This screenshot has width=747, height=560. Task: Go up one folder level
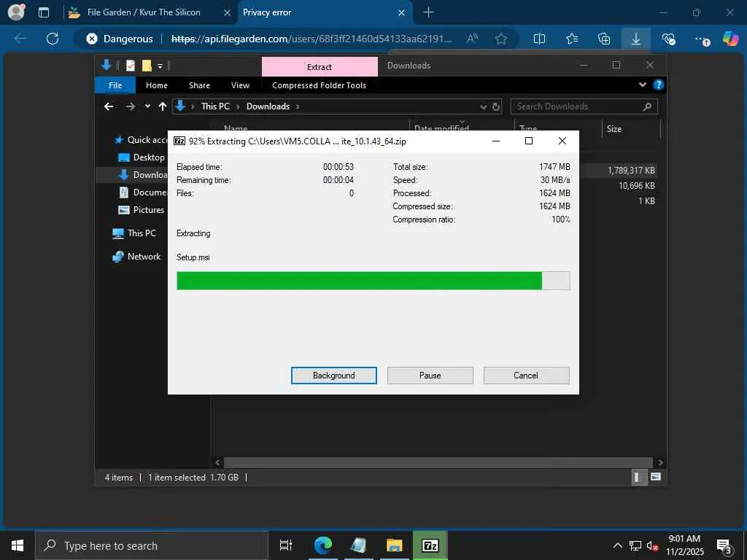[x=163, y=106]
